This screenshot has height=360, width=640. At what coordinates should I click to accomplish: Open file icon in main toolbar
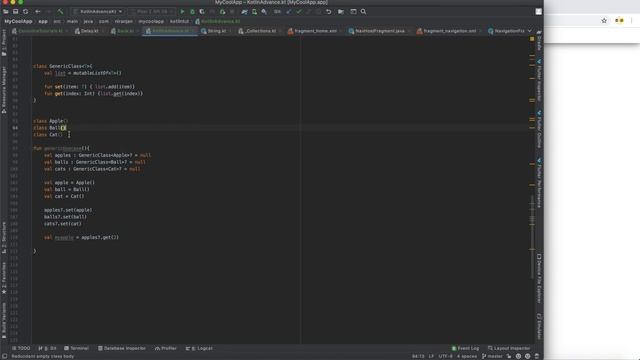(x=6, y=12)
